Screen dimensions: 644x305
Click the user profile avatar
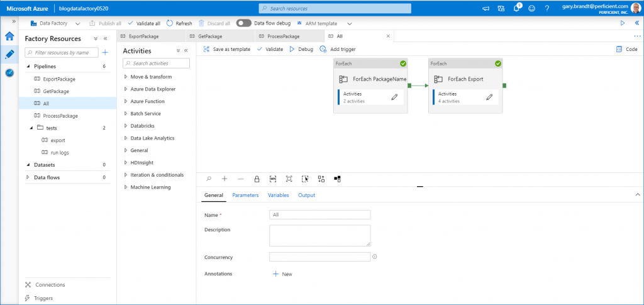[x=636, y=8]
